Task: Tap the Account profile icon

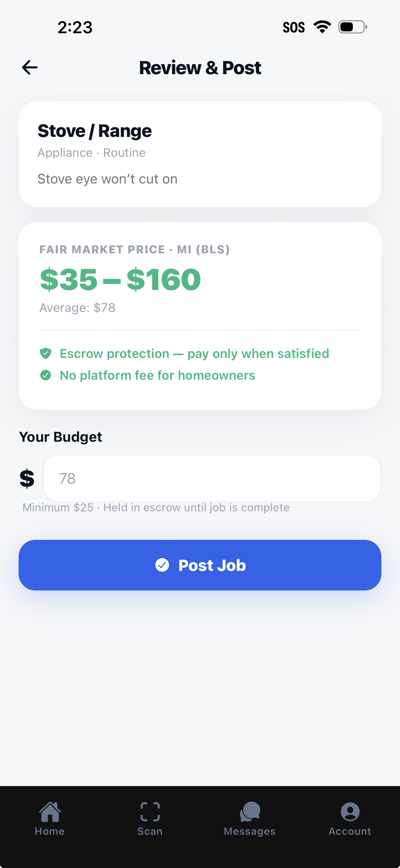Action: [x=350, y=811]
